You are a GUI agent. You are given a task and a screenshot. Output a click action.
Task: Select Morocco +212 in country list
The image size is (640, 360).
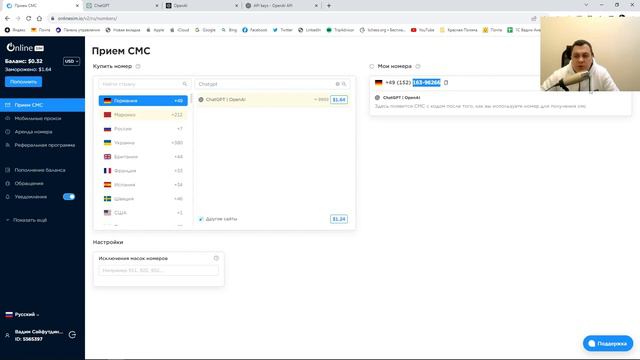[x=143, y=115]
